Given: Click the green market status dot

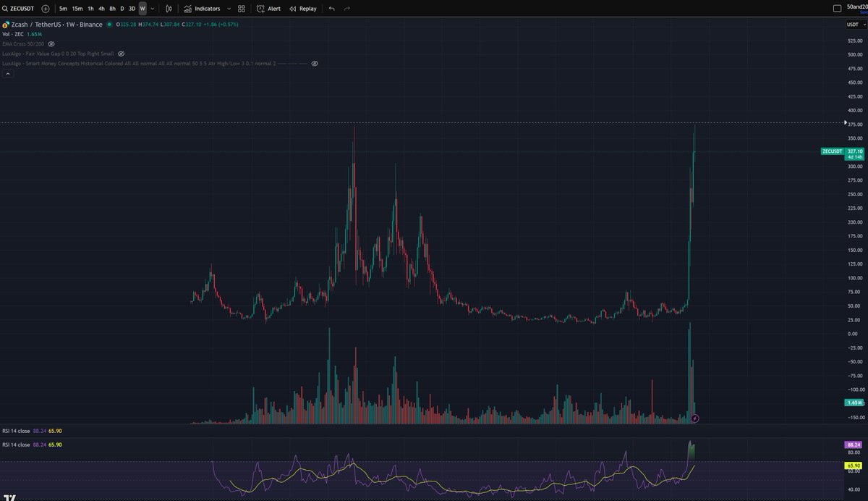Looking at the screenshot, I should click(x=109, y=25).
